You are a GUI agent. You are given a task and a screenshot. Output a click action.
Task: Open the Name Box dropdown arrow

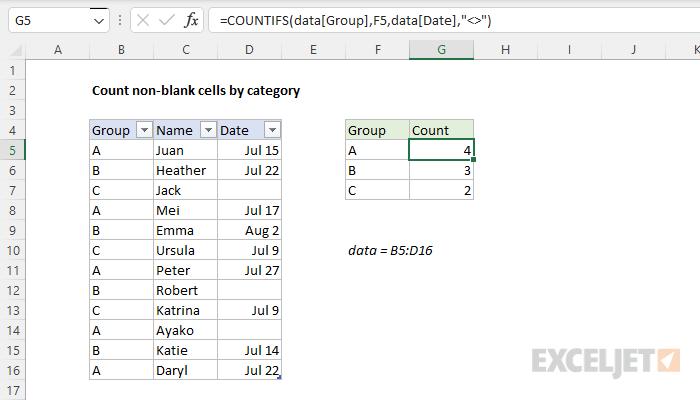(x=99, y=21)
